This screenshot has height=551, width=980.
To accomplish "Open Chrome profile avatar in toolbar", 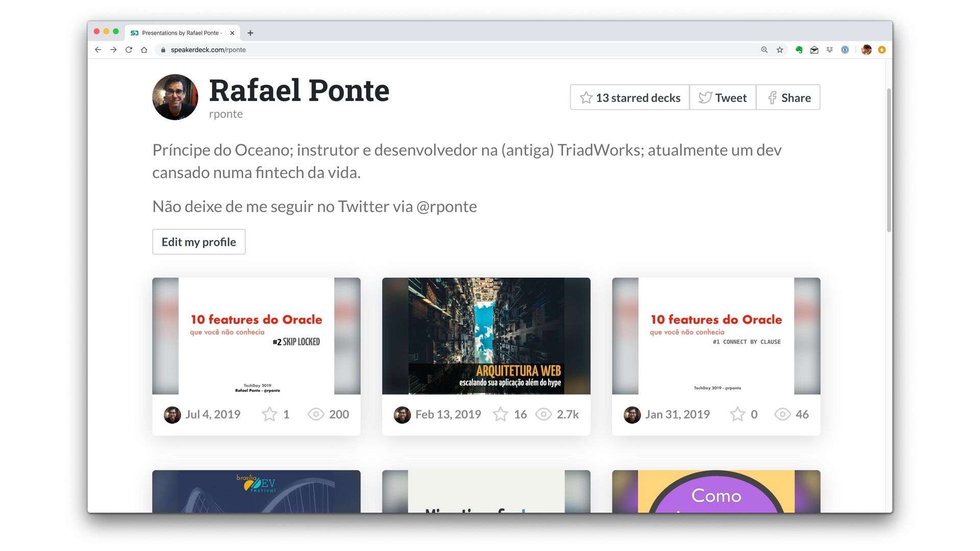I will click(x=866, y=49).
